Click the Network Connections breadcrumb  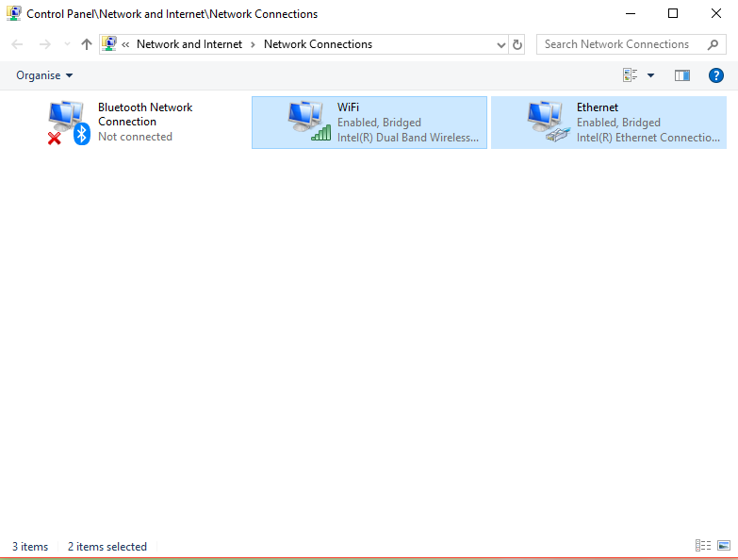[x=318, y=44]
